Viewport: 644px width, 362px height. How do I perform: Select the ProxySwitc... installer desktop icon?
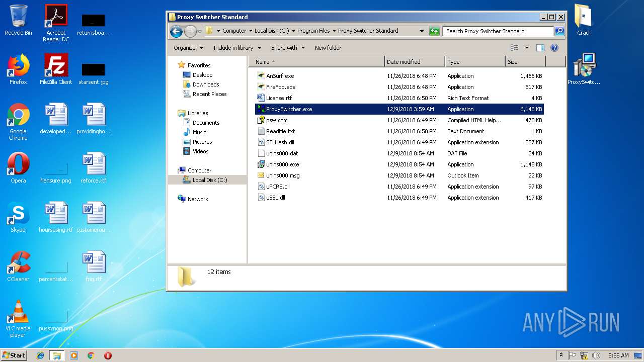(x=584, y=69)
